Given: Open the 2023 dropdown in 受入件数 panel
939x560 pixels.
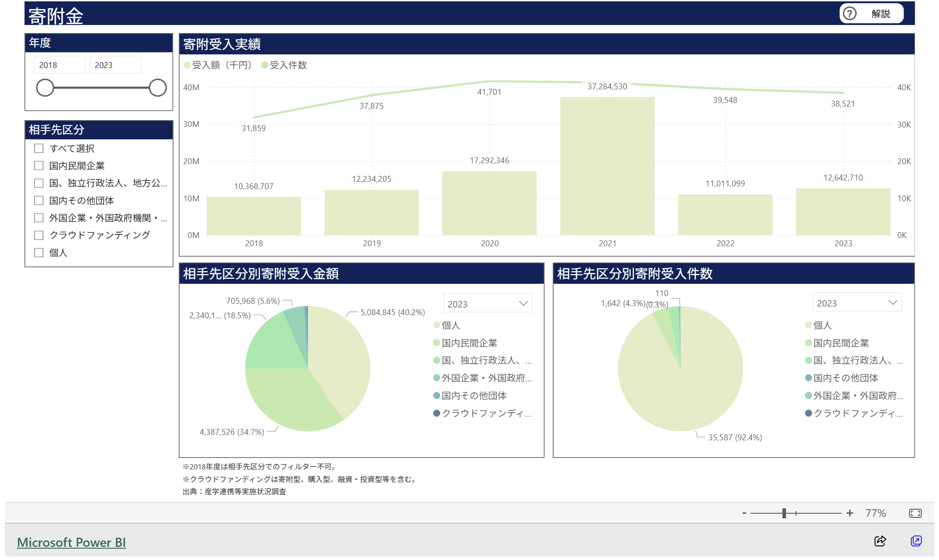Looking at the screenshot, I should [x=856, y=303].
